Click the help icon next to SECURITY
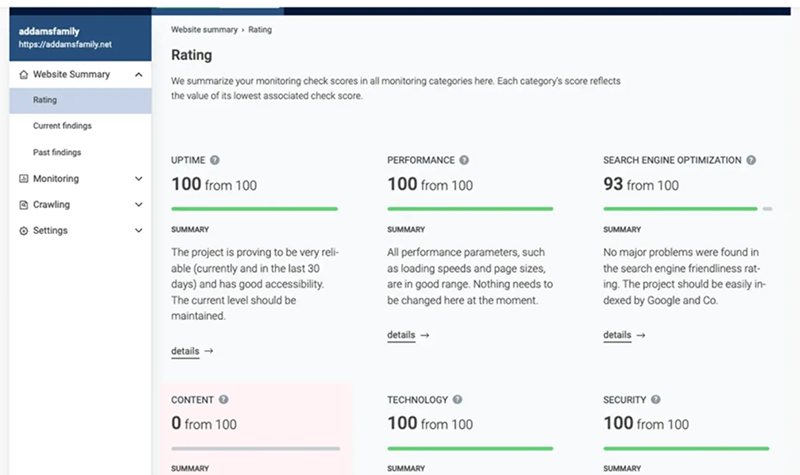The height and width of the screenshot is (475, 800). [655, 400]
